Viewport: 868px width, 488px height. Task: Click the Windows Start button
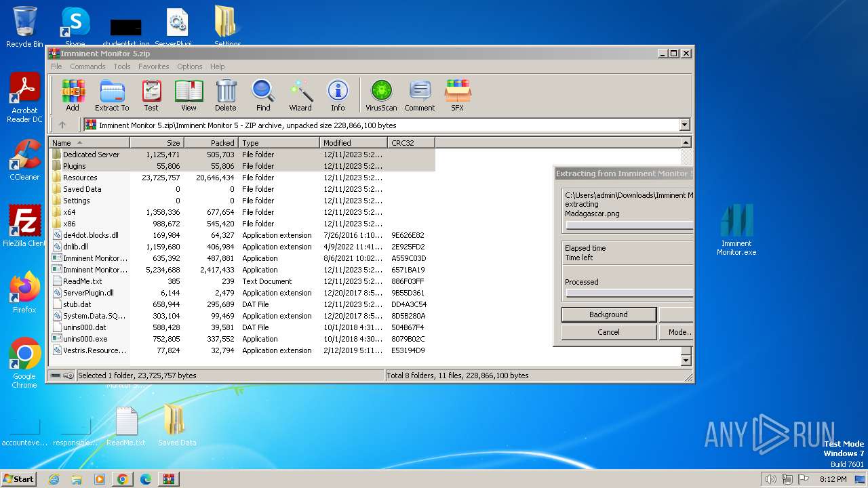pyautogui.click(x=19, y=479)
